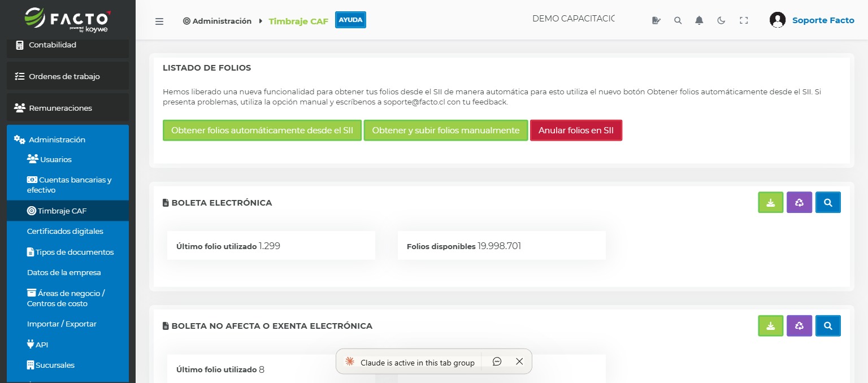Open the Soporte Facto profile menu

coord(823,20)
